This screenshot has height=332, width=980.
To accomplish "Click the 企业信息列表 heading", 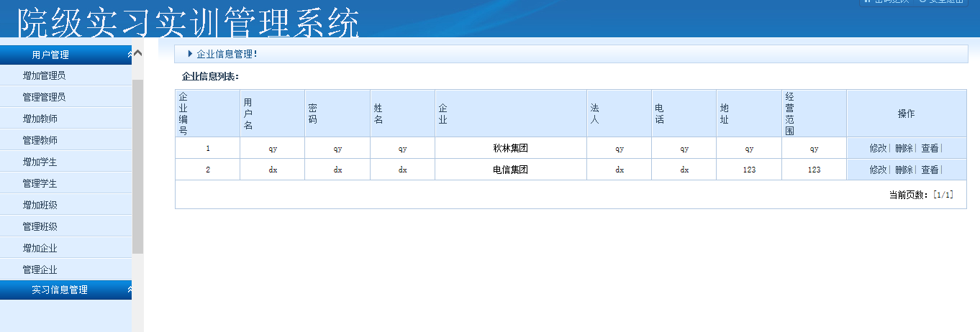I will [x=210, y=76].
